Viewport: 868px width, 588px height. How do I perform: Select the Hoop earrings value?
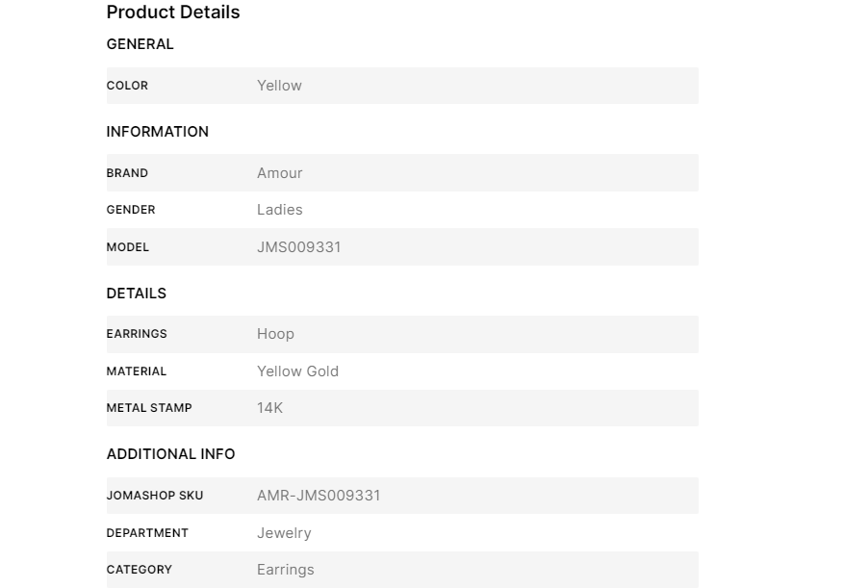(275, 334)
